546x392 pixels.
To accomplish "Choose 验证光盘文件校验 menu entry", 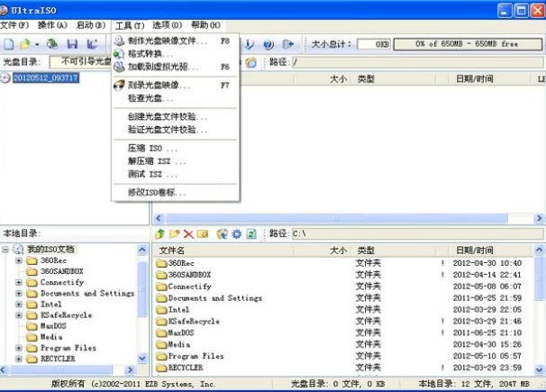I will pos(175,130).
